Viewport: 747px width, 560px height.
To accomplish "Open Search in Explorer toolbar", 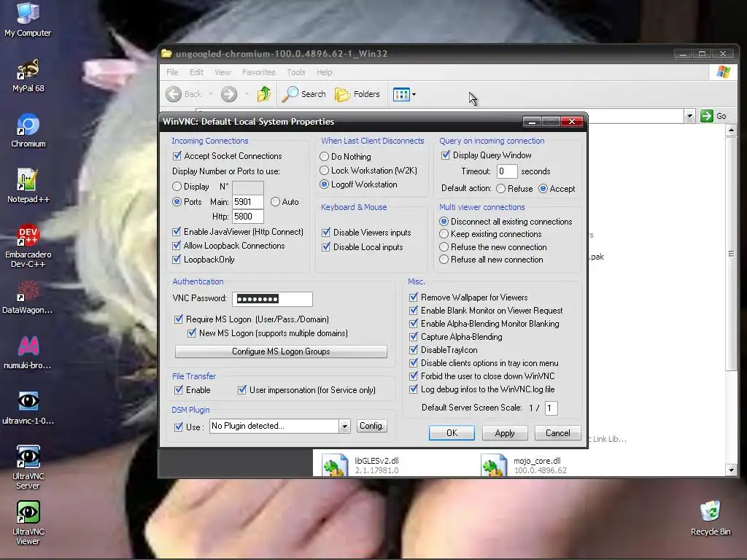I will [304, 94].
